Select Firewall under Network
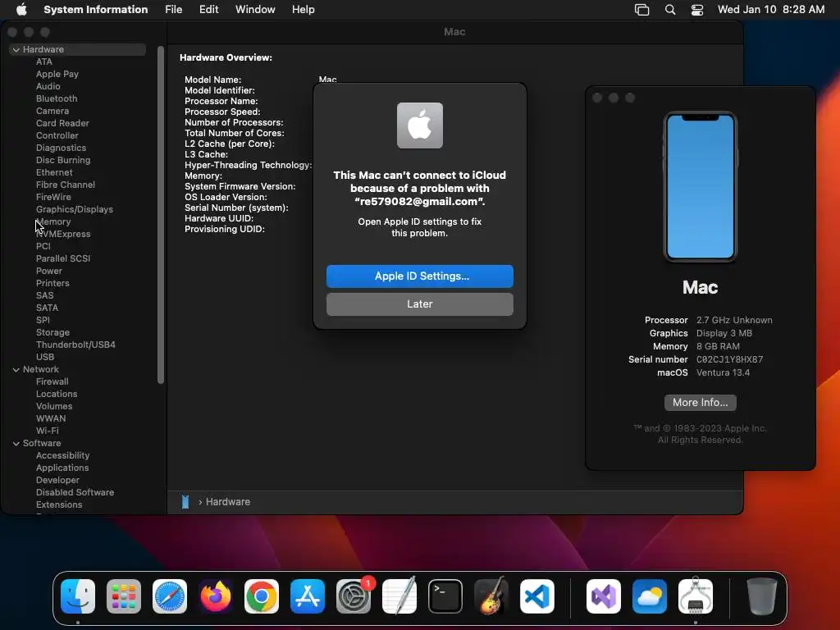This screenshot has width=840, height=630. [52, 382]
